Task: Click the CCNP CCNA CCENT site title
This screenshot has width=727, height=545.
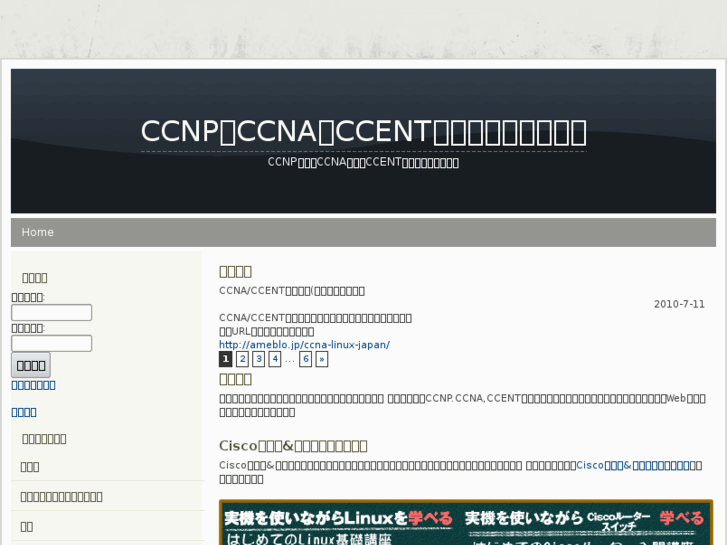Action: click(364, 131)
